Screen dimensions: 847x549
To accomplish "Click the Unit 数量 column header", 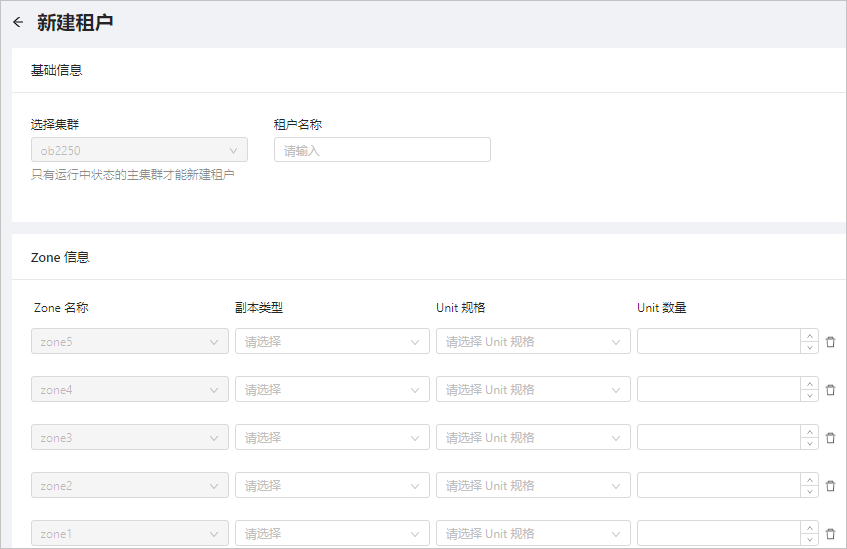I will click(x=662, y=307).
